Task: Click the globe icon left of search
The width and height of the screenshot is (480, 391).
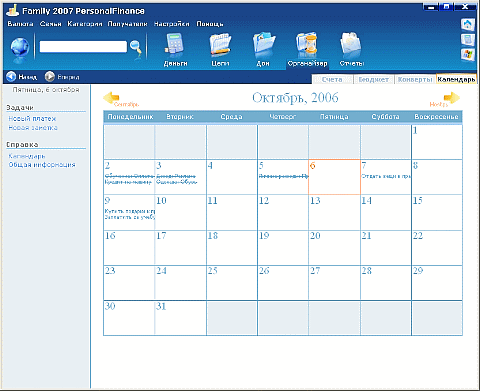Action: (20, 48)
